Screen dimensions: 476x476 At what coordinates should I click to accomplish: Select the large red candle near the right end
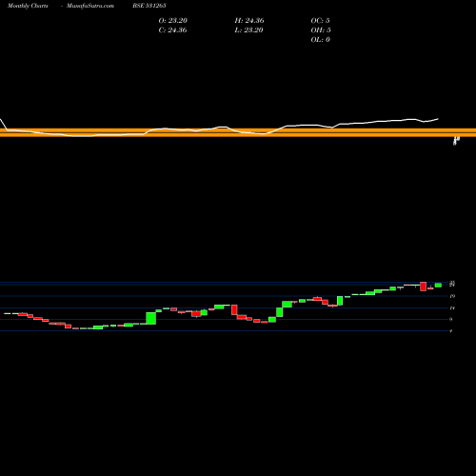point(424,287)
